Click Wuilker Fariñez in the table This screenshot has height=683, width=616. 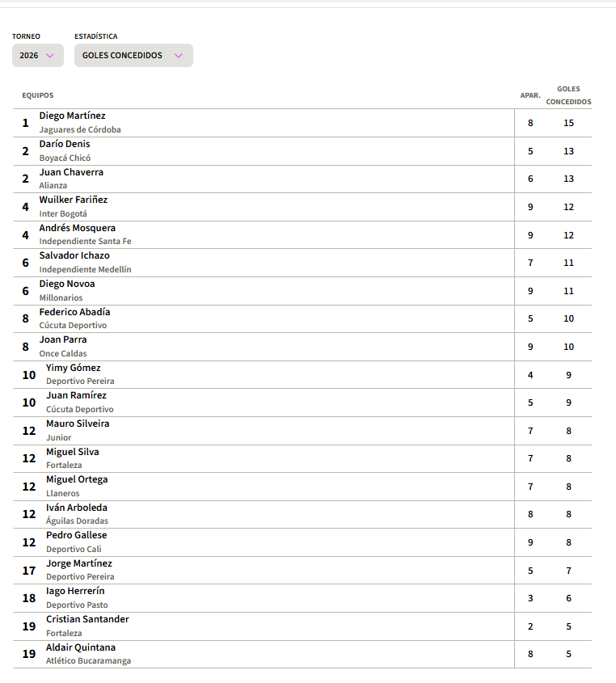(x=73, y=200)
